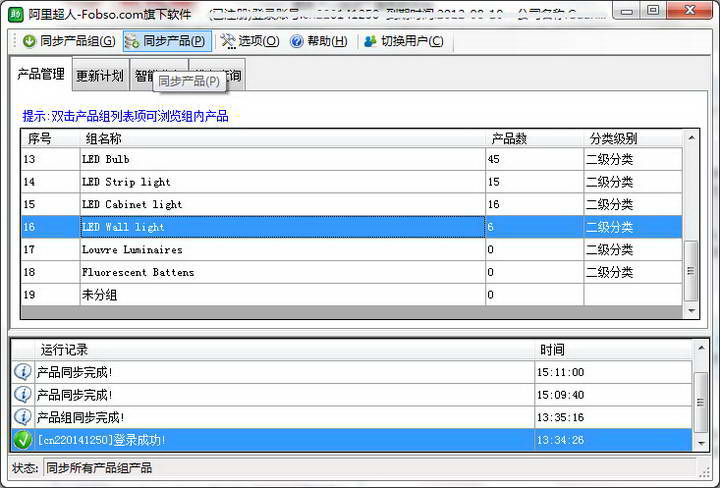This screenshot has height=488, width=720.
Task: Click the log panel scrollbar down arrow
Action: (700, 443)
